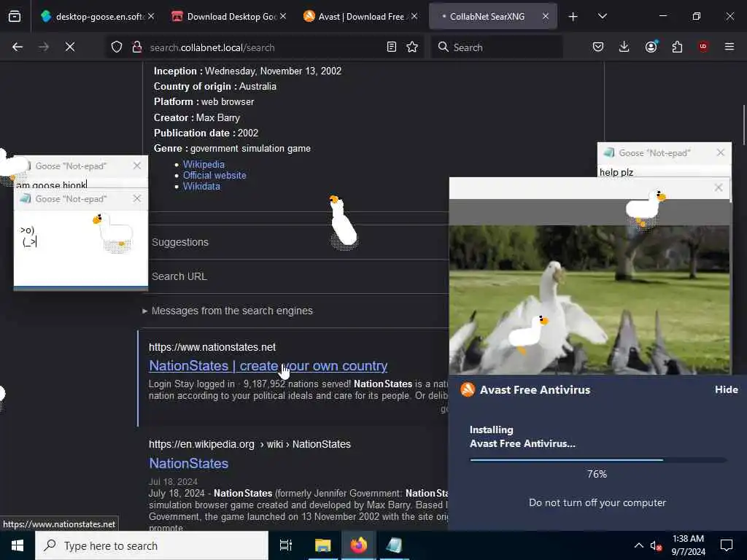The height and width of the screenshot is (560, 747).
Task: Open the Wikipedia NationStates result title
Action: [189, 463]
